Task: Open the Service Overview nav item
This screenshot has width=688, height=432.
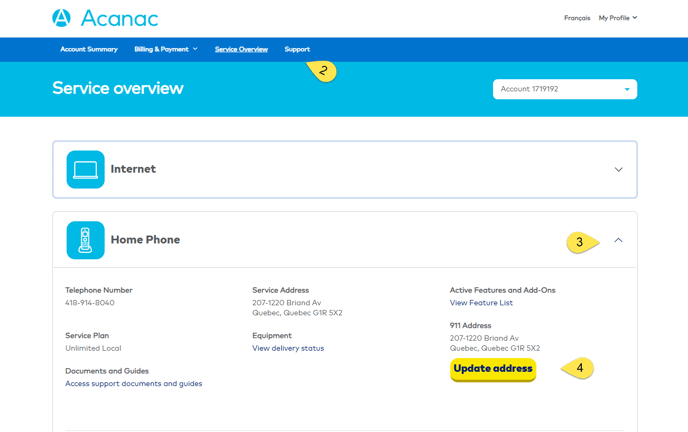Action: pyautogui.click(x=241, y=49)
